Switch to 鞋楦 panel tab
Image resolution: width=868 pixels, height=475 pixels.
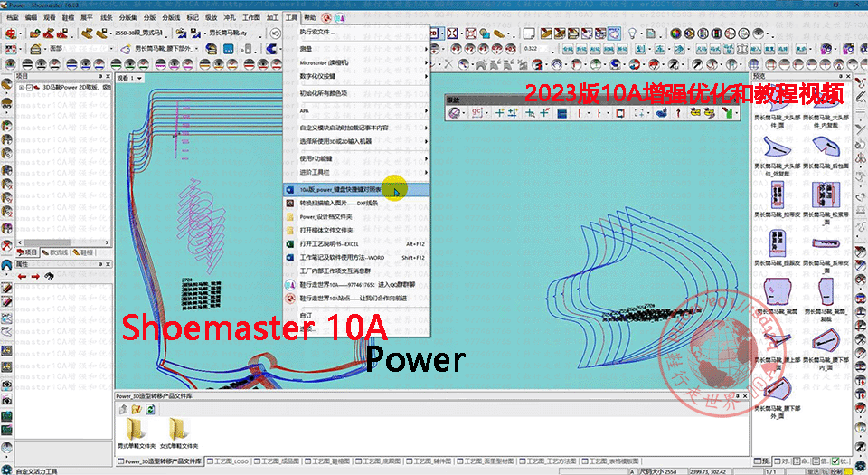[83, 252]
